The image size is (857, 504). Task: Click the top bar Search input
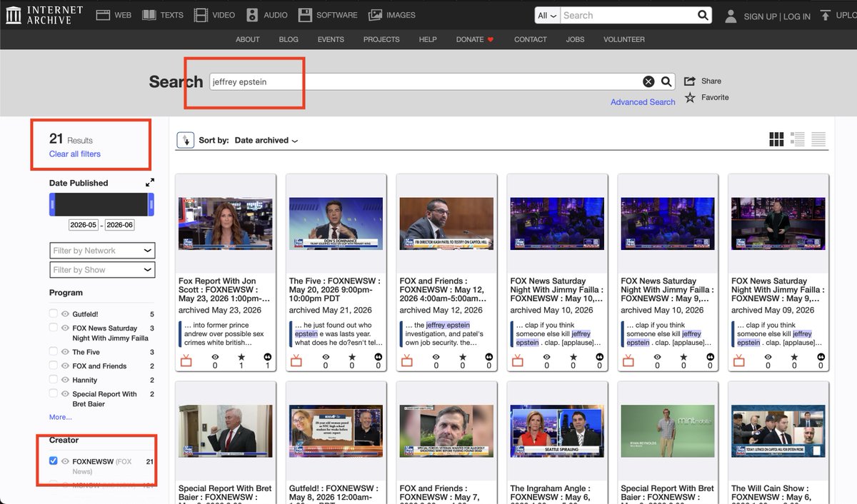tap(627, 15)
